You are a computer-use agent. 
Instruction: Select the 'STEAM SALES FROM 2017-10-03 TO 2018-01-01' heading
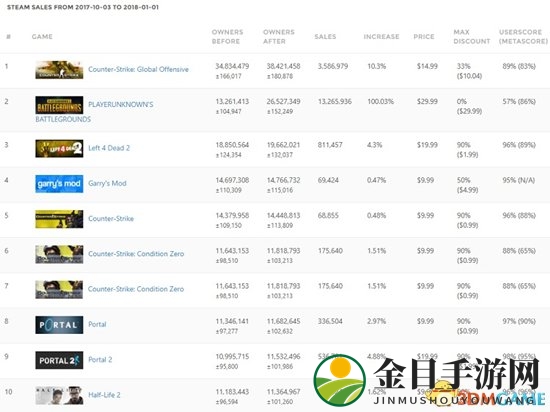point(83,7)
